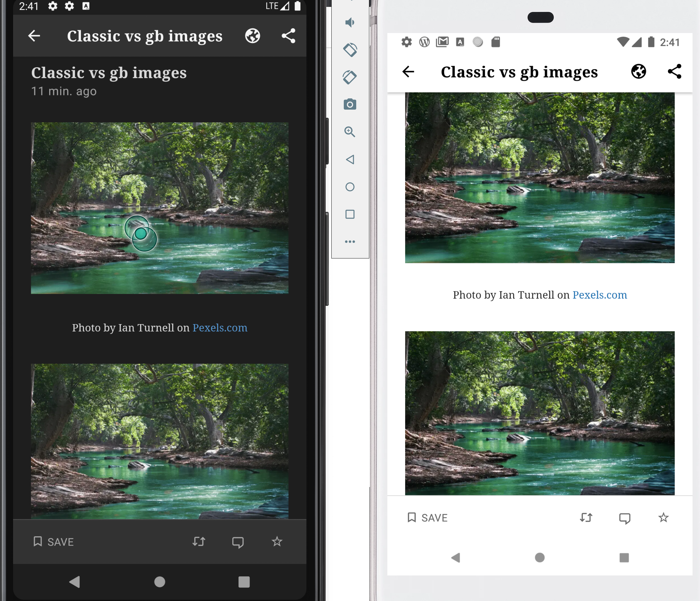Open the three-dot more options menu
The width and height of the screenshot is (700, 601).
(350, 241)
